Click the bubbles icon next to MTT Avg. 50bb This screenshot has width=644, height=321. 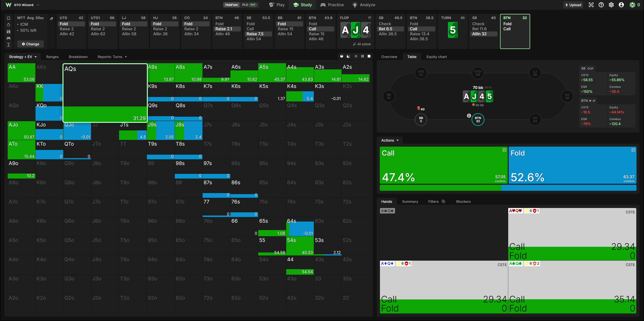(51, 18)
